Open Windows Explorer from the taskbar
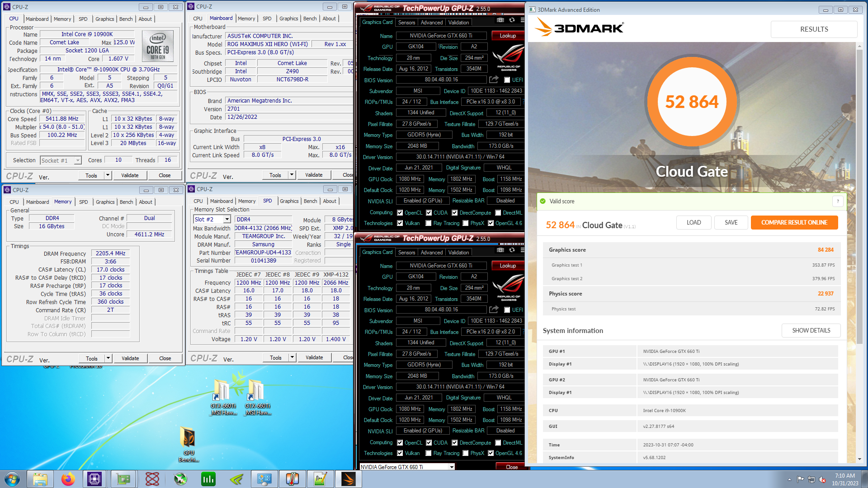868x488 pixels. pos(40,479)
